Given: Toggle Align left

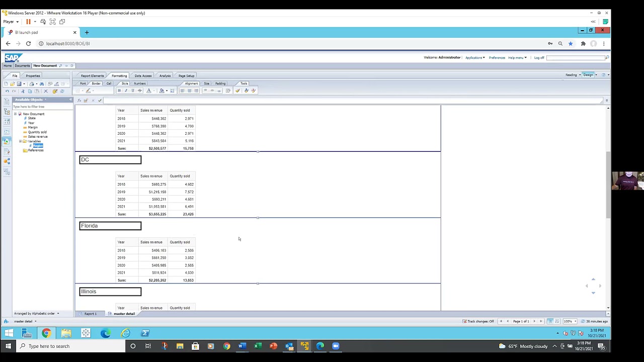Looking at the screenshot, I should click(183, 90).
